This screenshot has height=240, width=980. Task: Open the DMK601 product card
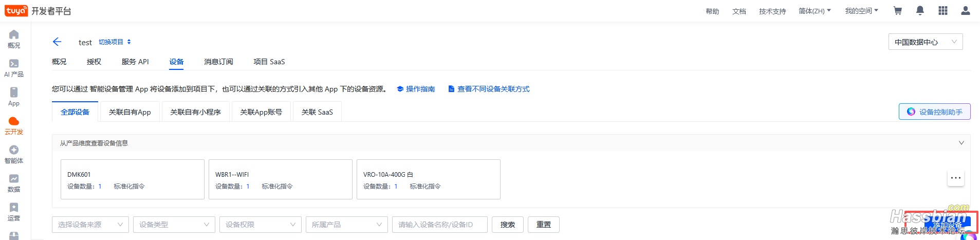pyautogui.click(x=132, y=179)
